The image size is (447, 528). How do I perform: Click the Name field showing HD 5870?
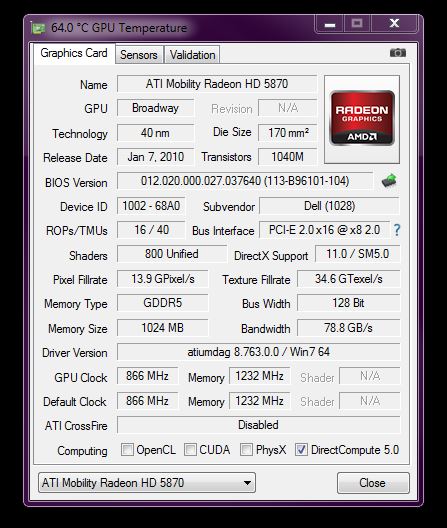[x=217, y=84]
